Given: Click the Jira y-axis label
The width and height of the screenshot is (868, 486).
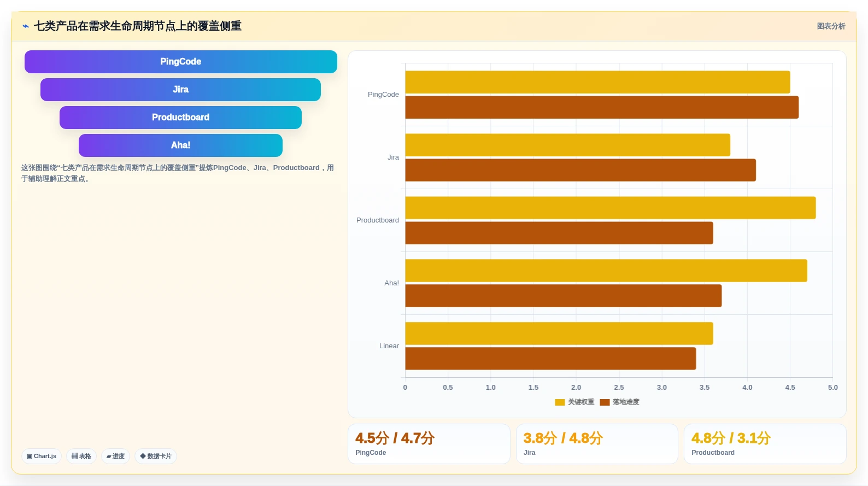Looking at the screenshot, I should (x=394, y=157).
